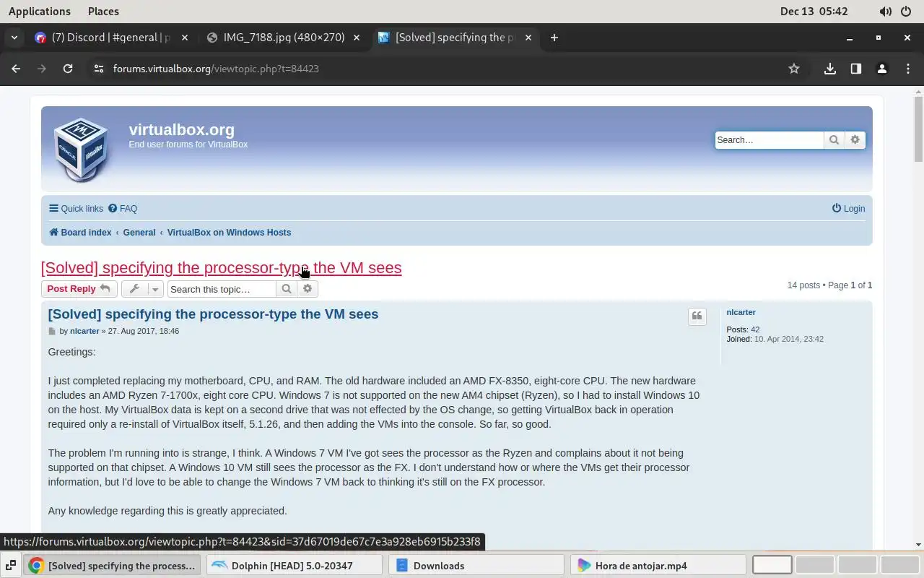Click the small post icon before author

[x=52, y=332]
